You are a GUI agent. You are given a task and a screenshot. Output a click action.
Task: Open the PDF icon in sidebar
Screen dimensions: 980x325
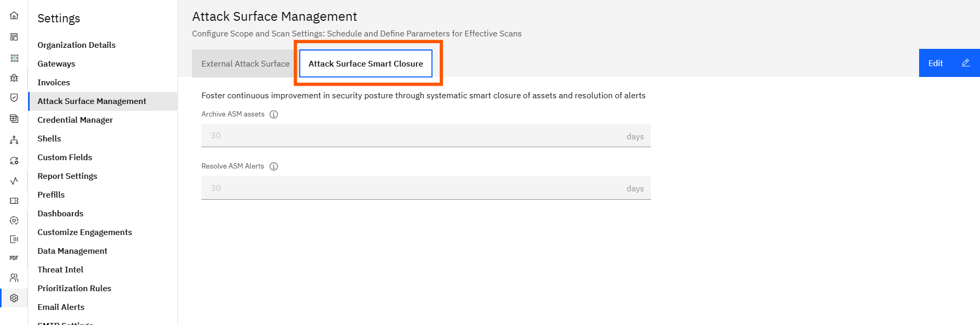[x=14, y=258]
